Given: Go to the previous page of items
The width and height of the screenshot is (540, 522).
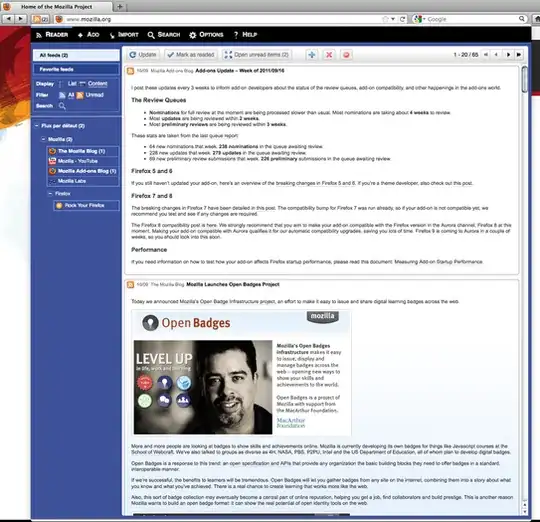Looking at the screenshot, I should [496, 54].
